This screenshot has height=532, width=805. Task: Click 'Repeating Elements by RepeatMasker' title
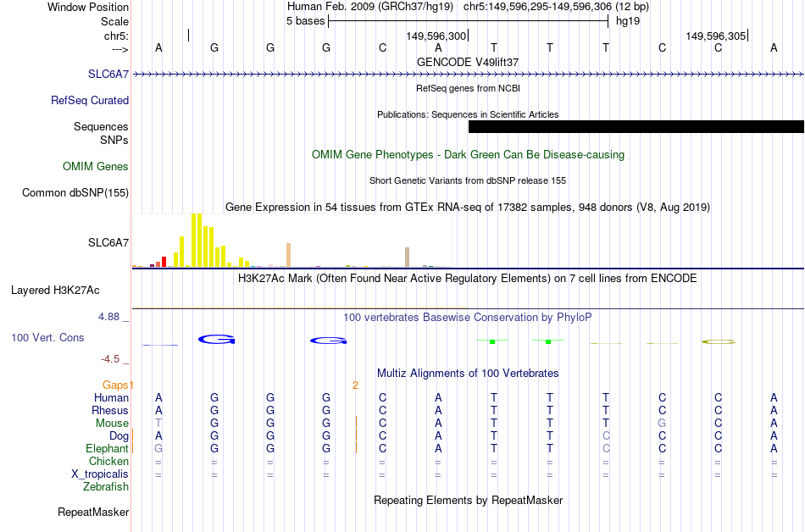[x=468, y=500]
